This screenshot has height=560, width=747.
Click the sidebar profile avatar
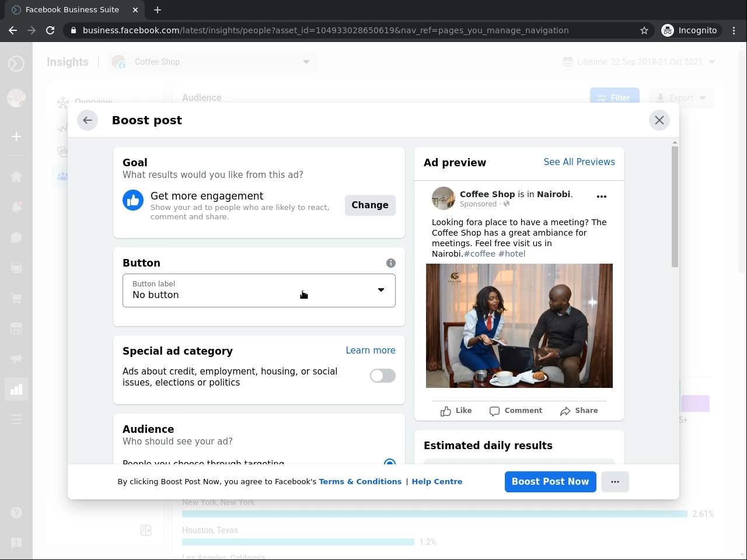click(x=16, y=98)
